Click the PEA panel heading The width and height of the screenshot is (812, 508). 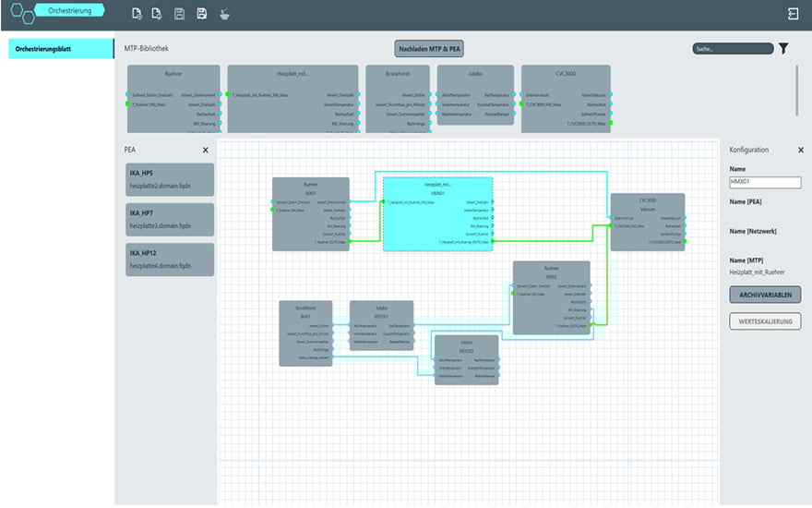pyautogui.click(x=130, y=150)
